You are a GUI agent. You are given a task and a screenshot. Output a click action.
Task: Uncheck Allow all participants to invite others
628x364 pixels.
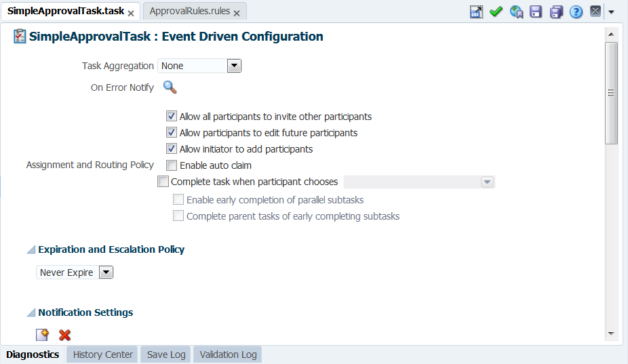172,116
